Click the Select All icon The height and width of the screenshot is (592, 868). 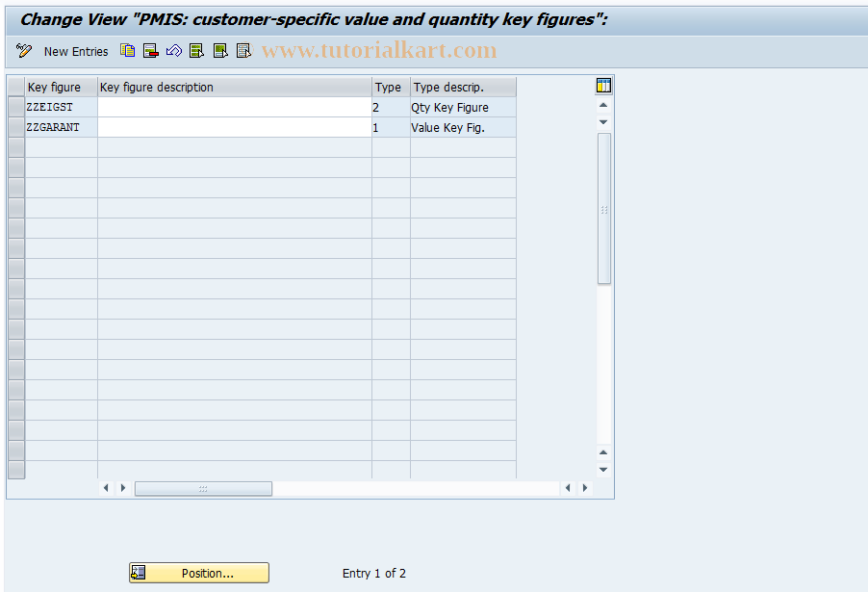(196, 51)
